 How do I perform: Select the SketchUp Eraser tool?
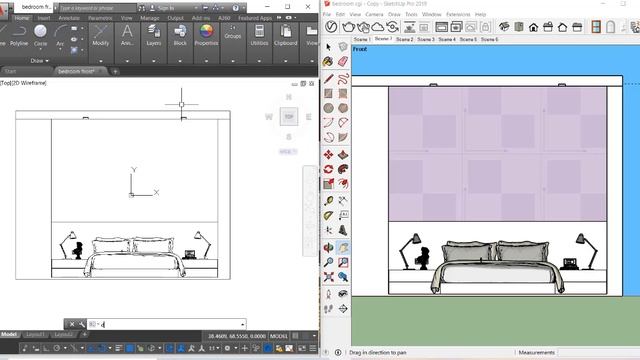343,61
